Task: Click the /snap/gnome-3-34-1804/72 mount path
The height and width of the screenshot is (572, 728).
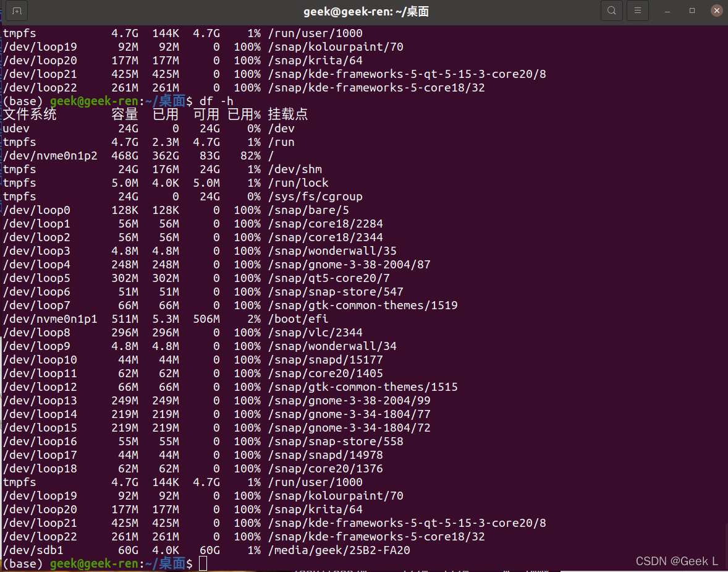Action: pyautogui.click(x=349, y=427)
